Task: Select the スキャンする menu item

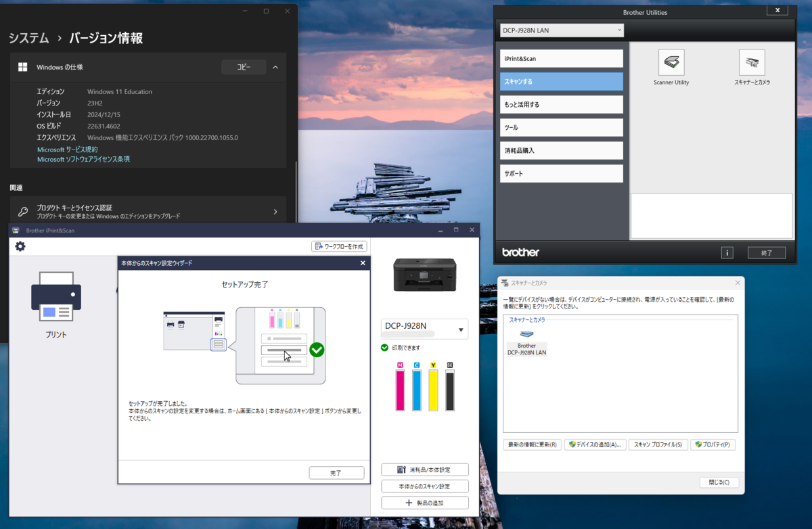Action: (x=561, y=81)
